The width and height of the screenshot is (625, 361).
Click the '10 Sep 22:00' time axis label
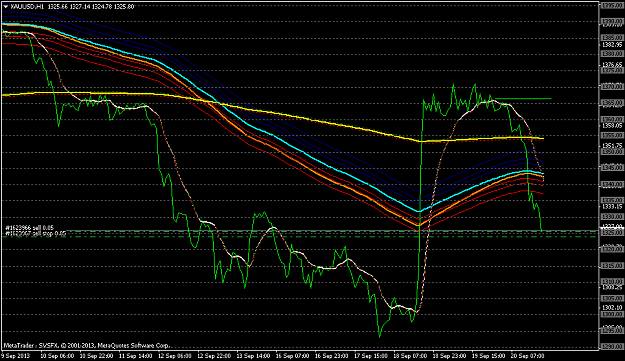(96, 356)
